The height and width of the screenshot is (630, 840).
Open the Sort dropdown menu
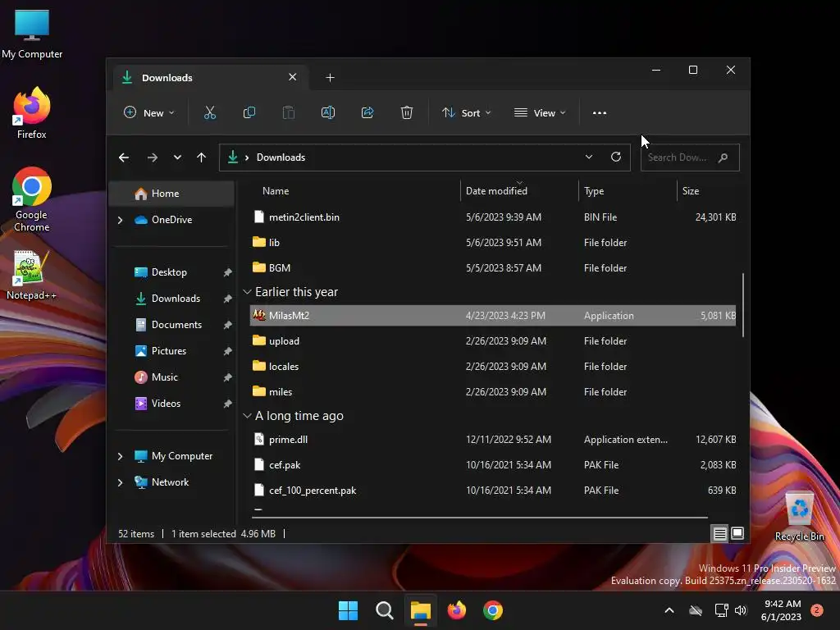pos(466,112)
